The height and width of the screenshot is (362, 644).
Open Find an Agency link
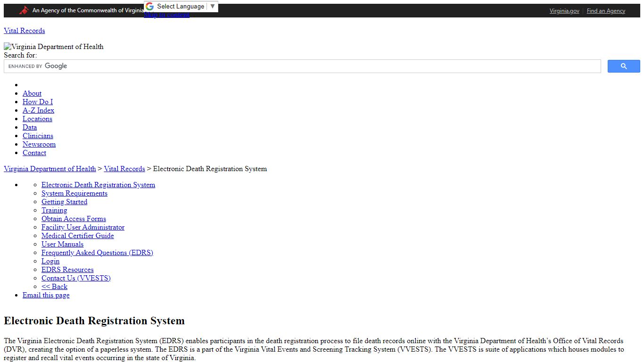tap(606, 11)
